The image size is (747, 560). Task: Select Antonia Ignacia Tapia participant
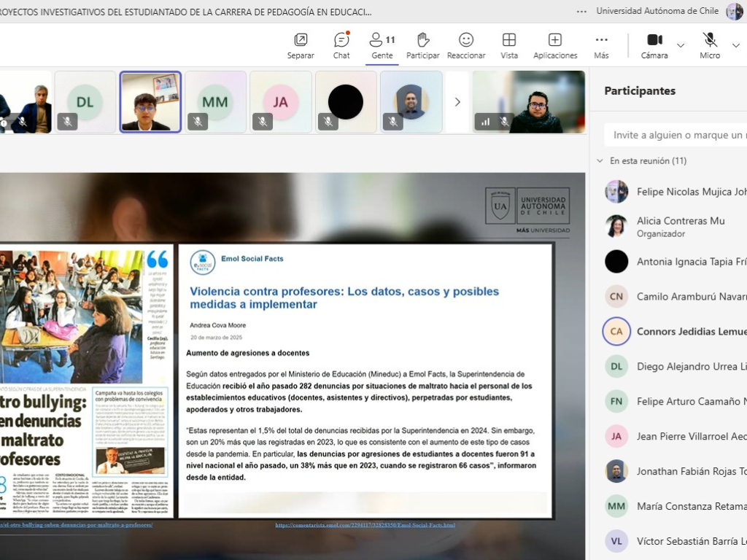(676, 262)
